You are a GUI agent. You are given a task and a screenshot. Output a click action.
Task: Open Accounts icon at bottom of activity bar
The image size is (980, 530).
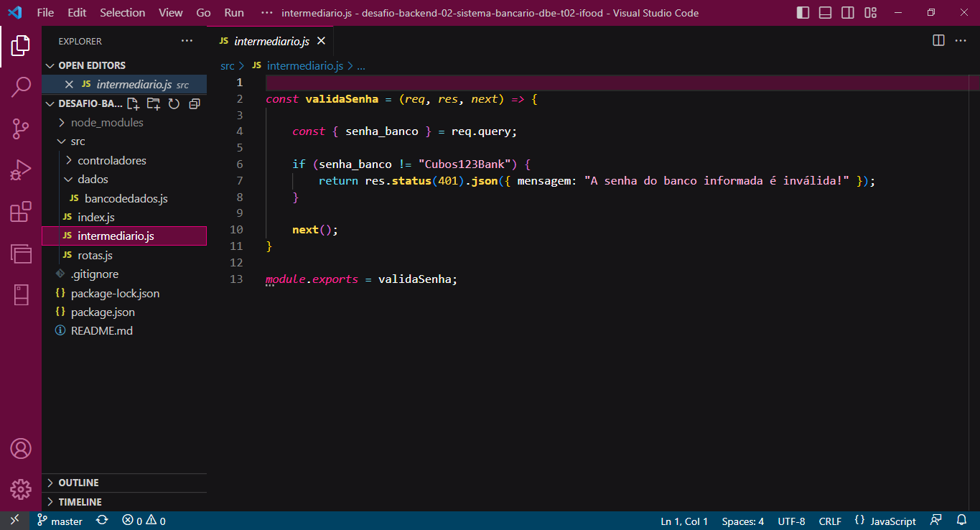(x=20, y=449)
